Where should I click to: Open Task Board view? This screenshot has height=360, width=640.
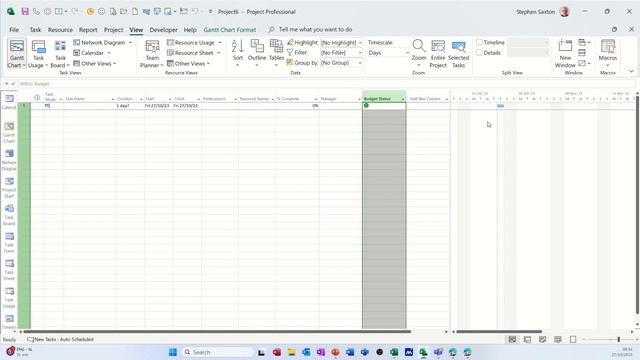coord(60,54)
